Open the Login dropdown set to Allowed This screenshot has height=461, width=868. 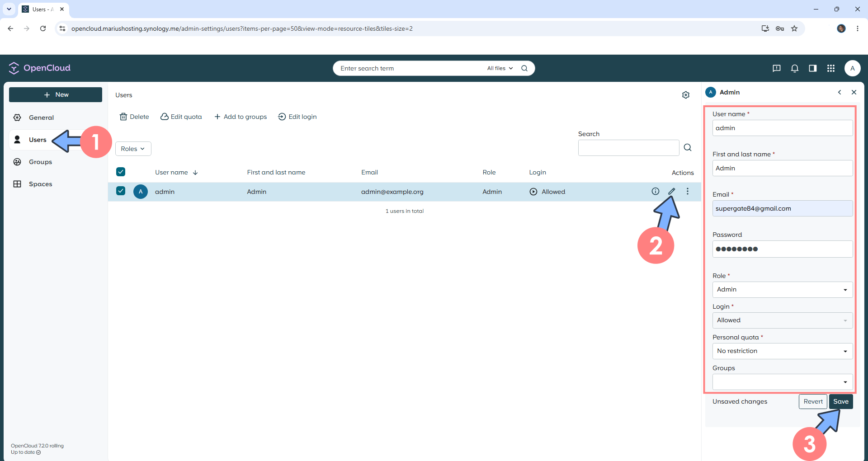783,320
